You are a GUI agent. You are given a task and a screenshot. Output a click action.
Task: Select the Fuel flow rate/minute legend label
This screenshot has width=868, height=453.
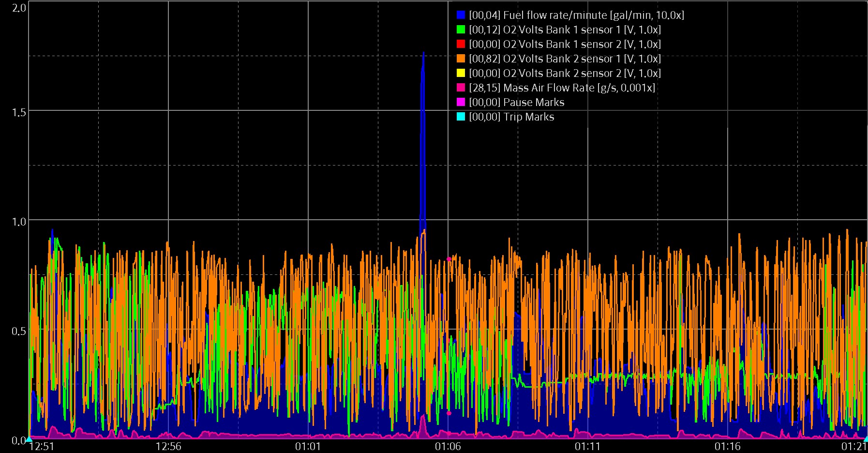(x=576, y=15)
